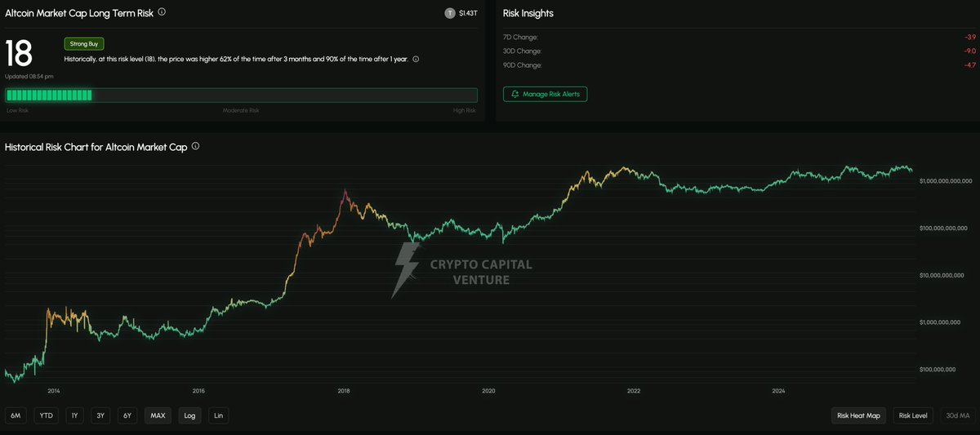This screenshot has width=980, height=435.
Task: Switch chart to Lin scale
Action: (x=218, y=415)
